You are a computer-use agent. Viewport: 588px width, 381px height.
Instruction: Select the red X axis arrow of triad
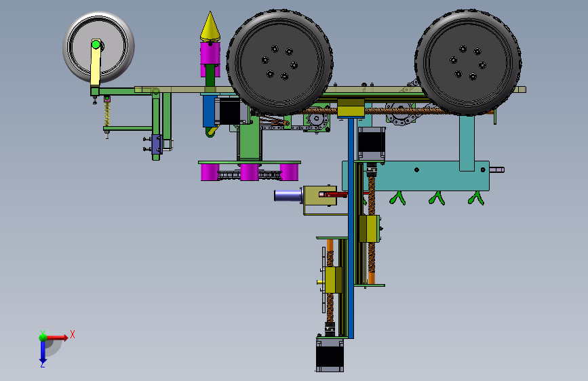(x=57, y=338)
